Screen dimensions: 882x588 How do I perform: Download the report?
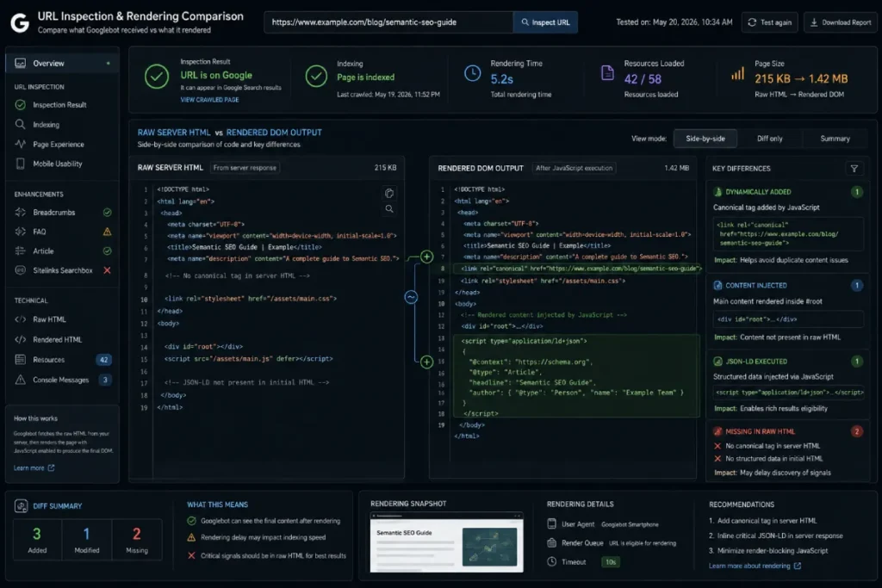click(x=841, y=22)
